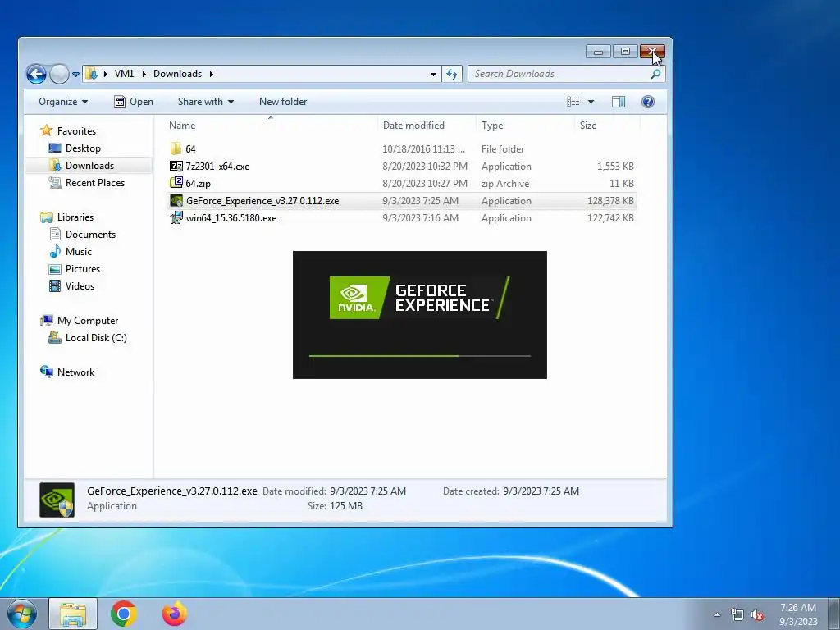Image resolution: width=840 pixels, height=630 pixels.
Task: Click the Refresh button next to address bar
Action: [x=452, y=75]
